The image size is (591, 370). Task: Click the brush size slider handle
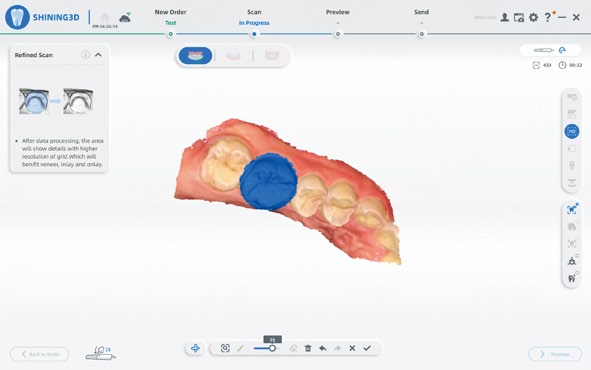click(x=272, y=348)
